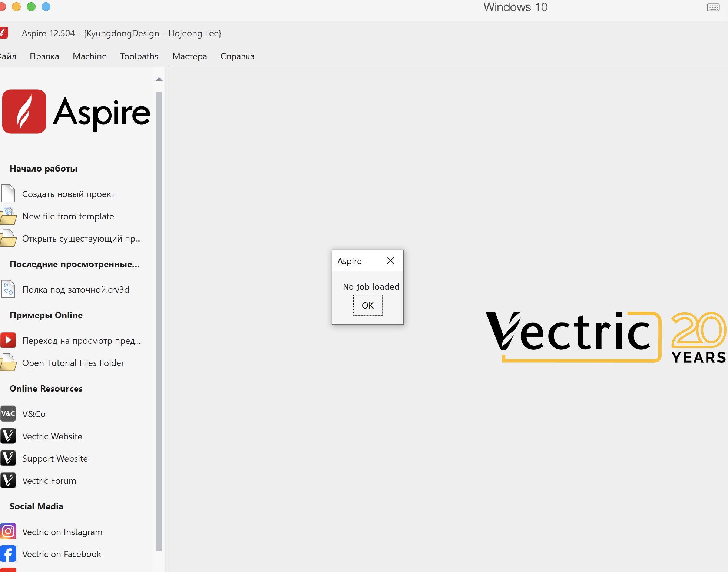Open the Machine menu

90,56
